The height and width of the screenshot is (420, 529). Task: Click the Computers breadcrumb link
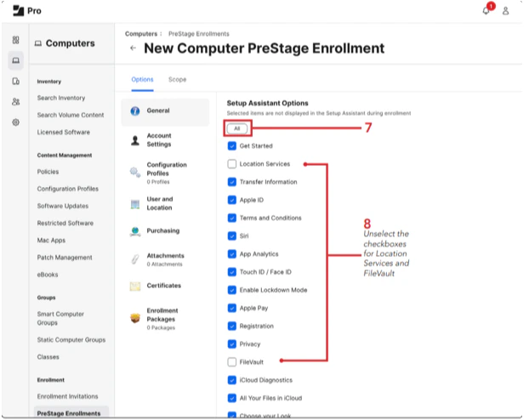coord(141,34)
